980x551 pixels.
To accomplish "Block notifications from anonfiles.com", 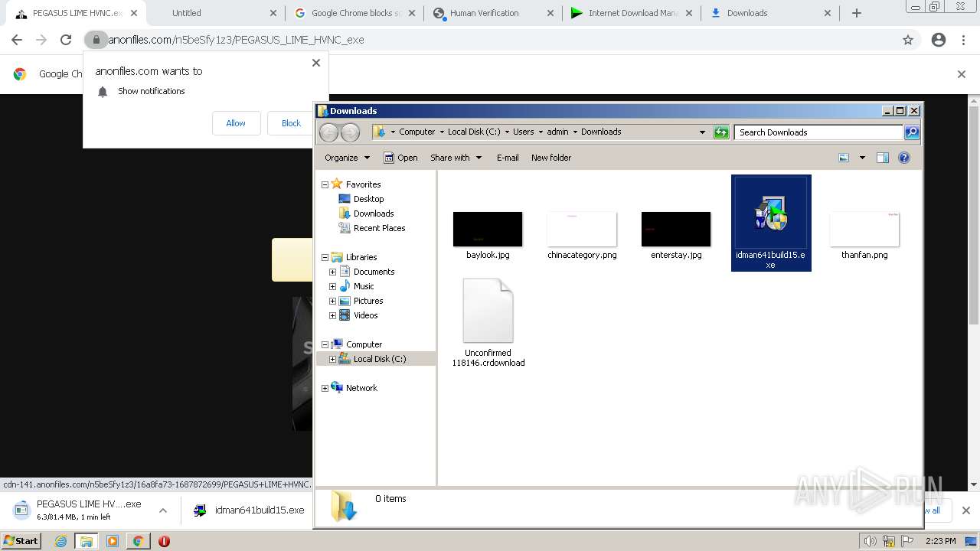I will pyautogui.click(x=291, y=123).
